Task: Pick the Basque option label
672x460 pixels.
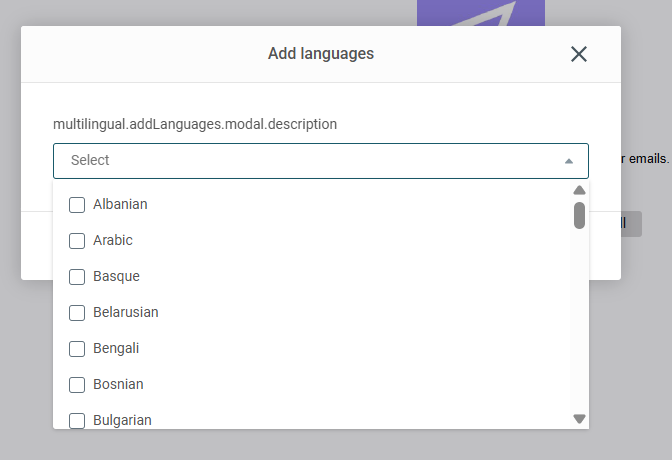Action: click(117, 277)
